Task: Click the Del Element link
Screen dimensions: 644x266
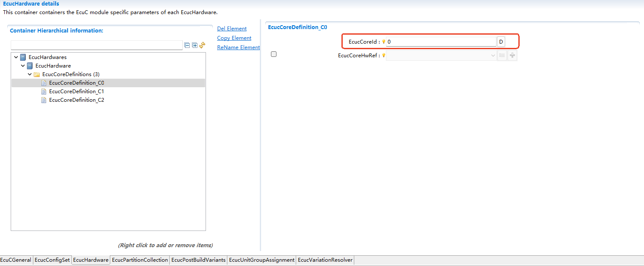Action: (x=232, y=29)
